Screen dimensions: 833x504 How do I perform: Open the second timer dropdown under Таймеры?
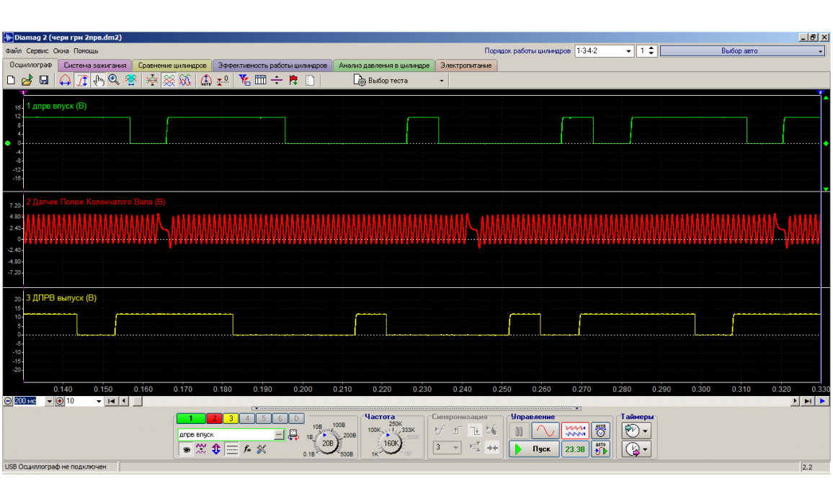(645, 449)
